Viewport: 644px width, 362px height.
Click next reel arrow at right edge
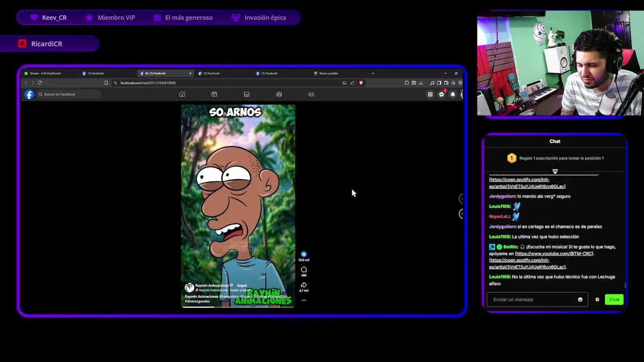click(x=461, y=214)
